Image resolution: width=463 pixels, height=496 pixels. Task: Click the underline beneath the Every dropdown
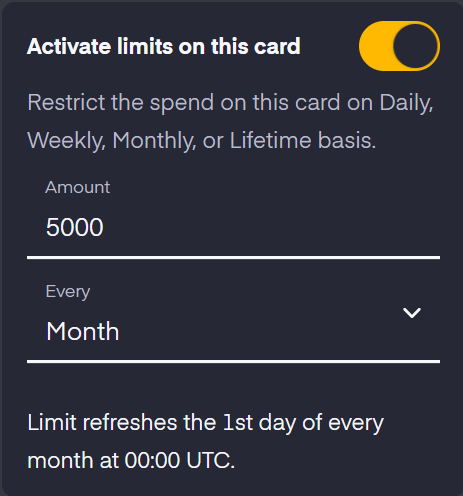point(233,361)
